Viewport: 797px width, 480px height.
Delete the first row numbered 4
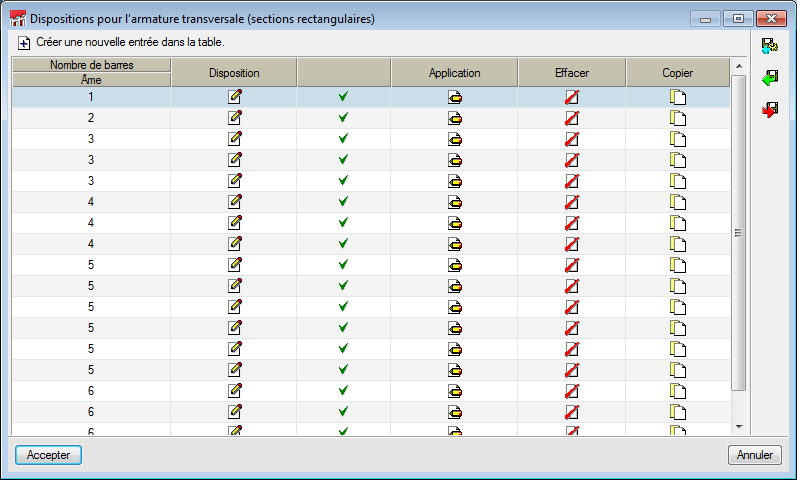tap(572, 202)
